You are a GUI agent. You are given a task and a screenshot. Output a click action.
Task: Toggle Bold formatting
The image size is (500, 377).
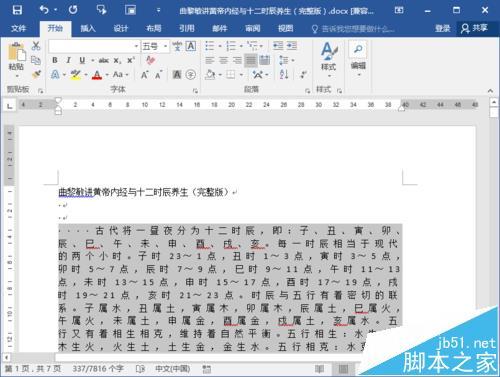[x=55, y=60]
